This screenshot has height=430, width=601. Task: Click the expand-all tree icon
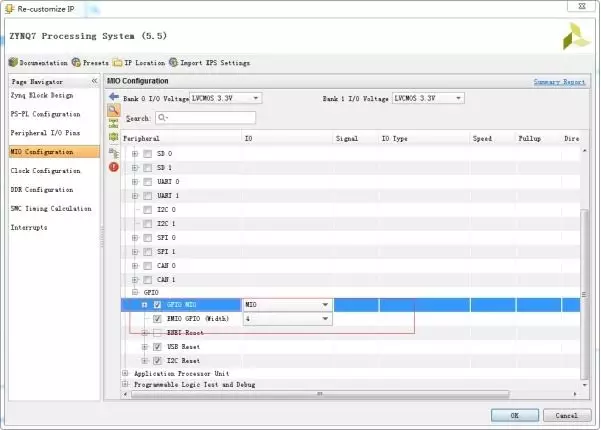[113, 123]
